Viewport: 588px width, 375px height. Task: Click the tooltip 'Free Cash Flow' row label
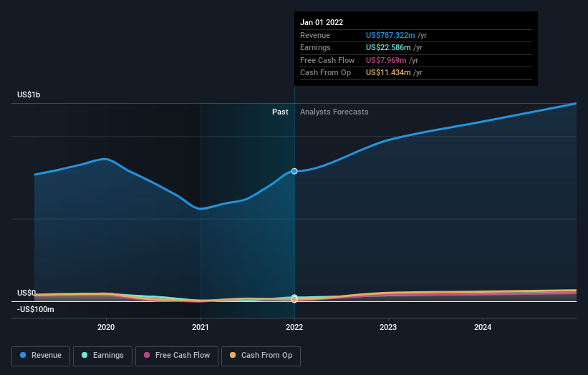[x=327, y=60]
